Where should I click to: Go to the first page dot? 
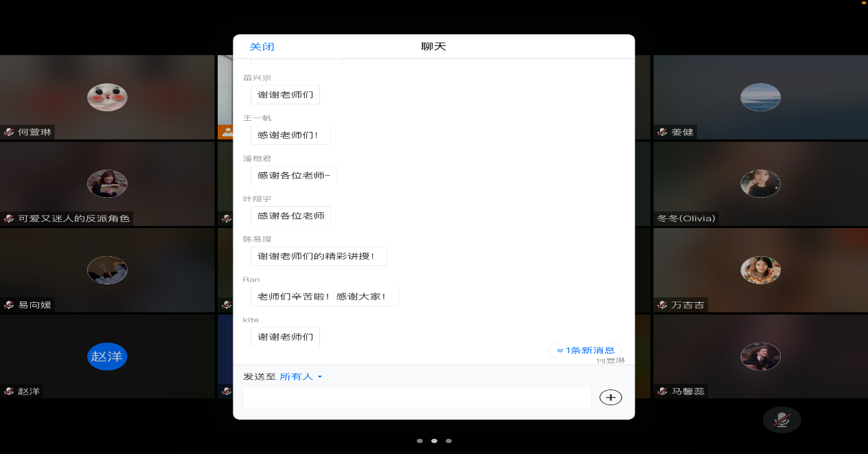(x=420, y=441)
